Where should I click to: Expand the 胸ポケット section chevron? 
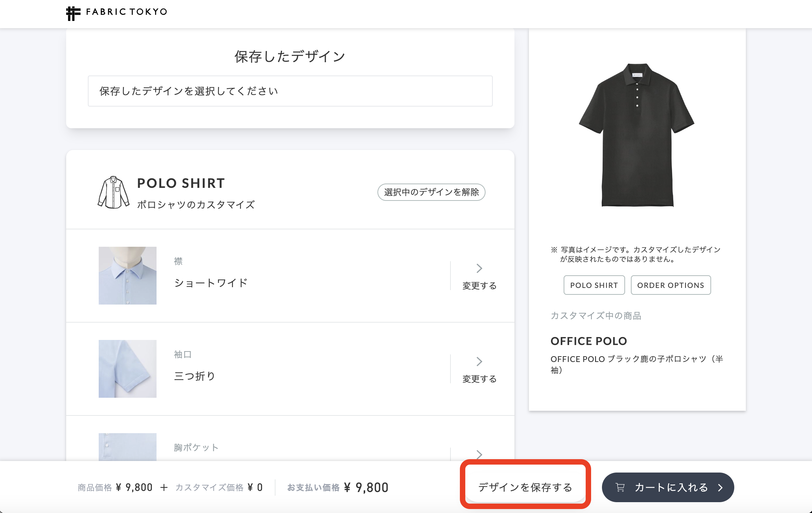pyautogui.click(x=479, y=454)
